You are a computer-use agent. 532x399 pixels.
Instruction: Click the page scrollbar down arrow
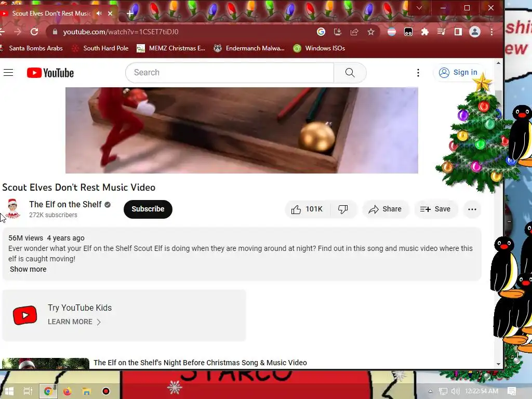click(498, 364)
